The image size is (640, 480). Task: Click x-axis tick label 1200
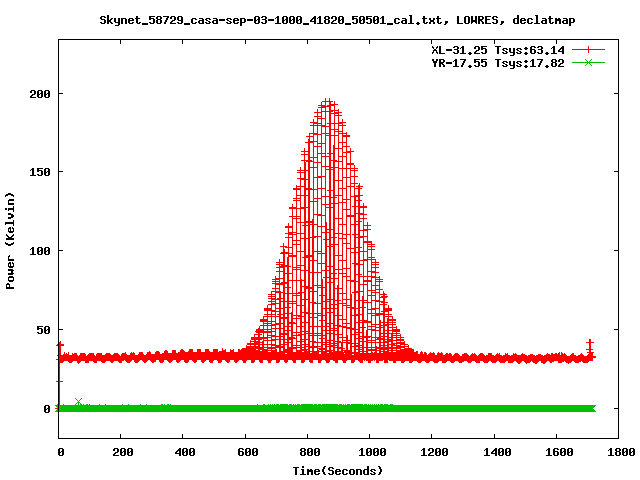[434, 452]
